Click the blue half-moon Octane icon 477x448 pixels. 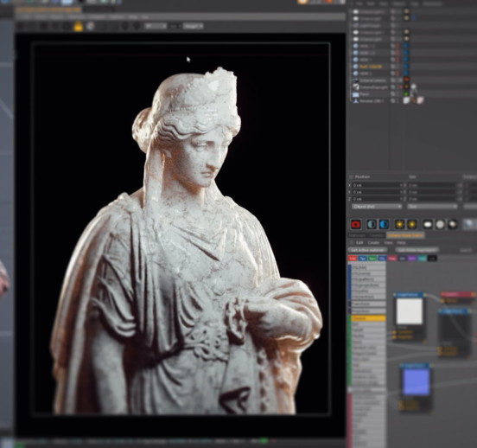click(x=384, y=225)
